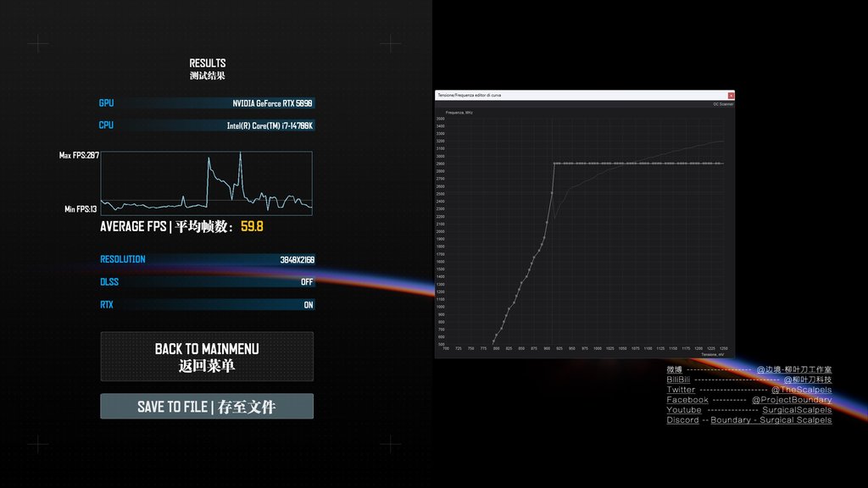Viewport: 868px width, 488px height.
Task: Click the 700 voltage axis tick
Action: [x=446, y=348]
